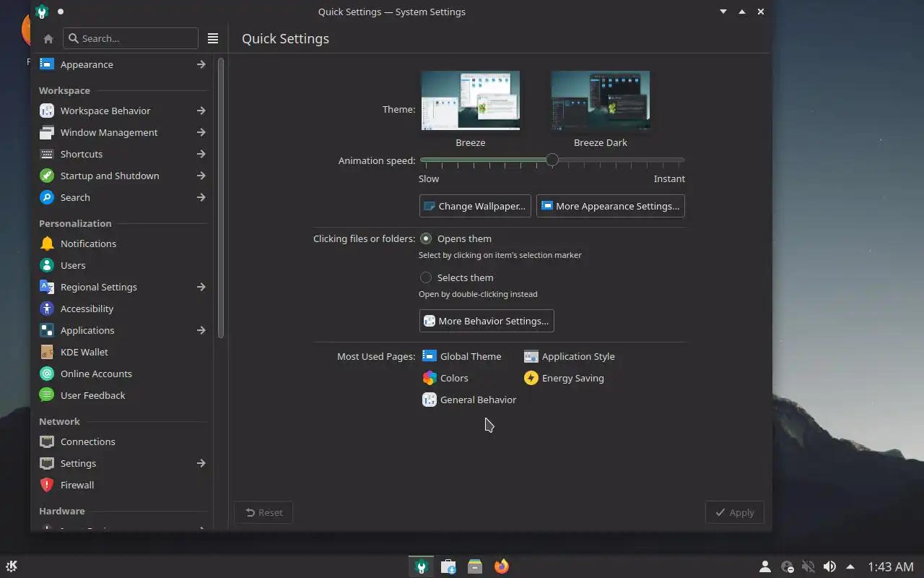
Task: Open the General Behavior link
Action: pyautogui.click(x=469, y=400)
